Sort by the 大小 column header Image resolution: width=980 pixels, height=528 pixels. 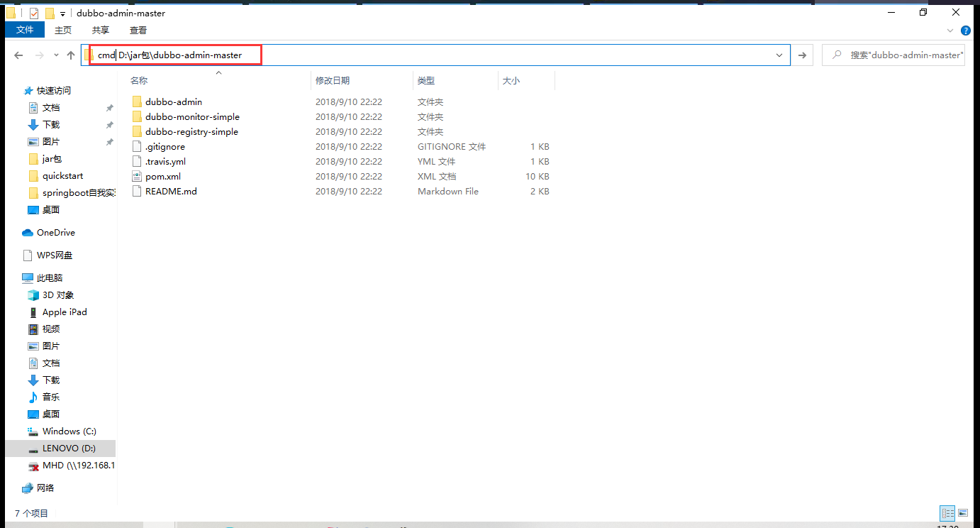[526, 81]
